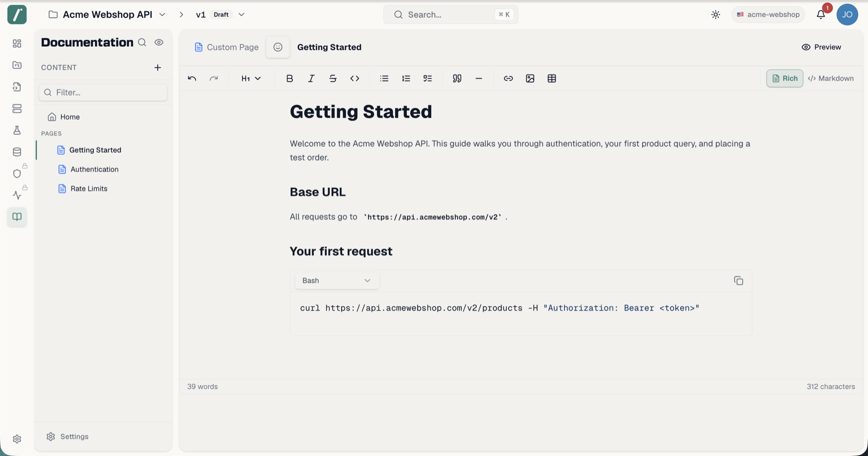
Task: Insert a horizontal rule
Action: click(x=478, y=79)
